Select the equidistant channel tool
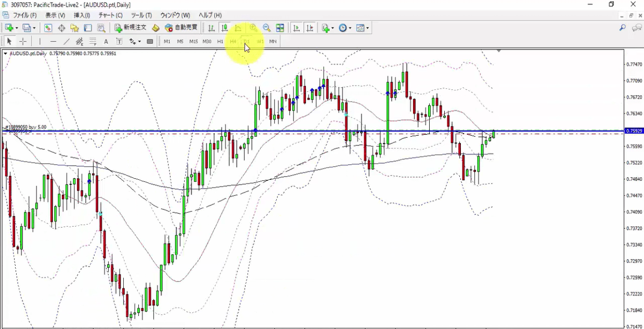Viewport: 644px width, 329px height. point(80,41)
